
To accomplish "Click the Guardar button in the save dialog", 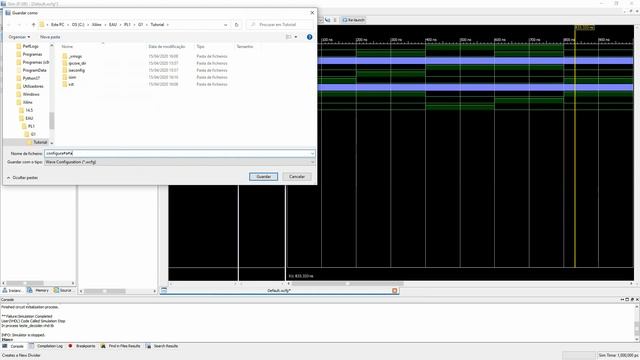I will coord(263,177).
